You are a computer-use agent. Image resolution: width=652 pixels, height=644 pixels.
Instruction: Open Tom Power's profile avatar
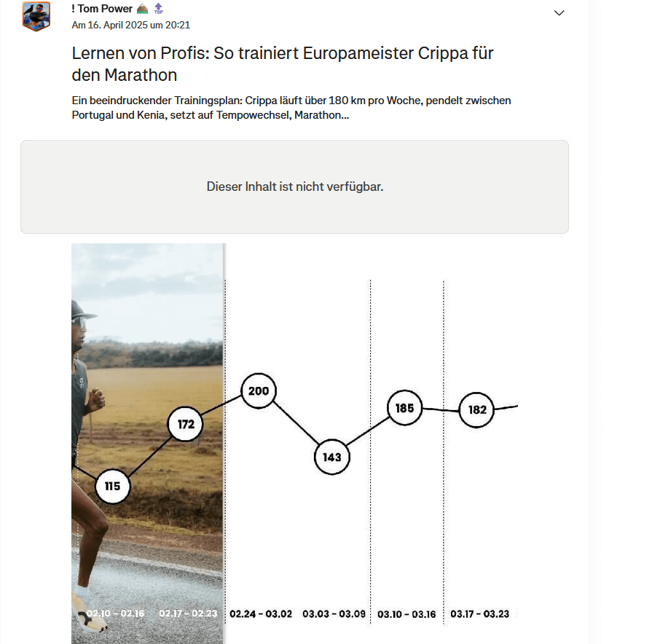[36, 15]
